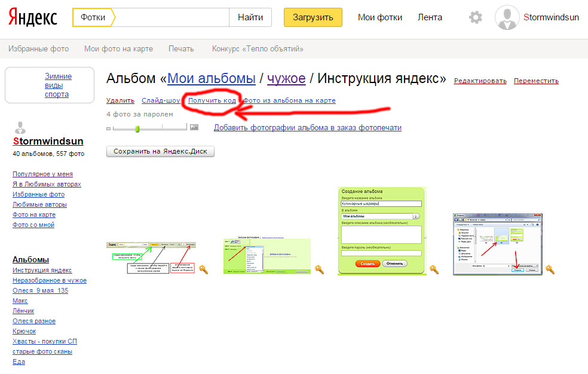Screen dimensions: 588x374
Task: Open 'Хвасты - покупки СП' album
Action: tap(45, 341)
